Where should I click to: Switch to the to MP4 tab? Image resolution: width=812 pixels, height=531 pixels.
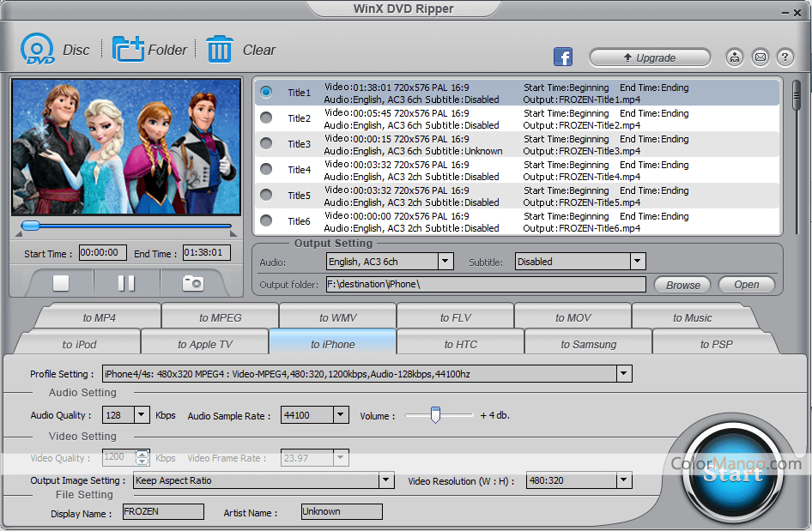tap(99, 317)
